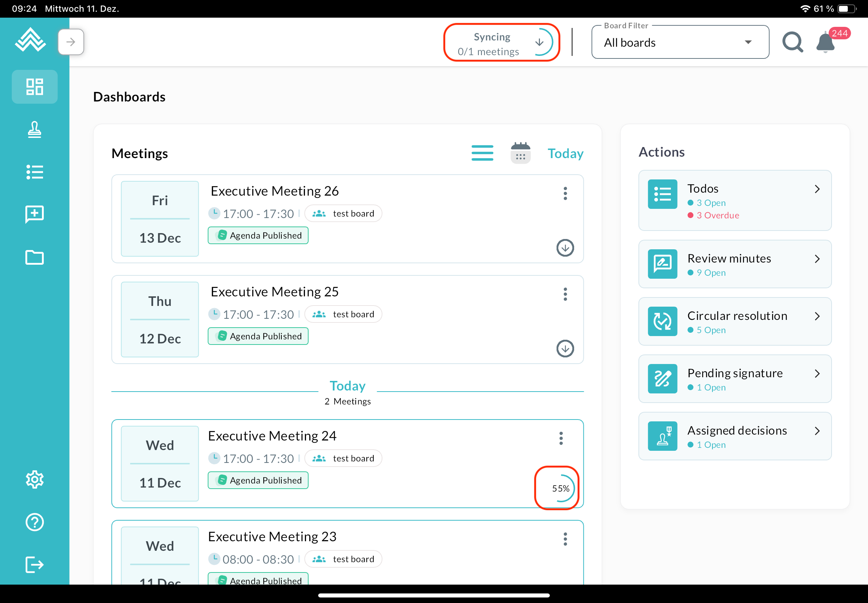Open the Circular resolution action item
Viewport: 868px width, 603px height.
click(x=734, y=321)
